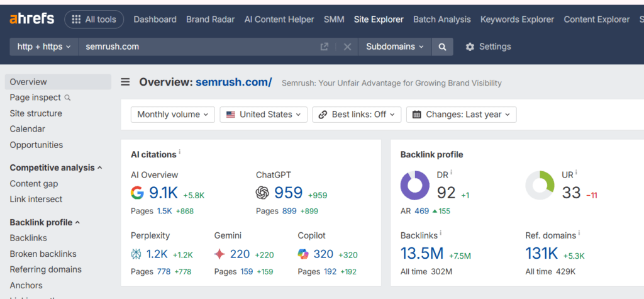Open target URL in new tab icon
This screenshot has height=299, width=644.
[325, 47]
